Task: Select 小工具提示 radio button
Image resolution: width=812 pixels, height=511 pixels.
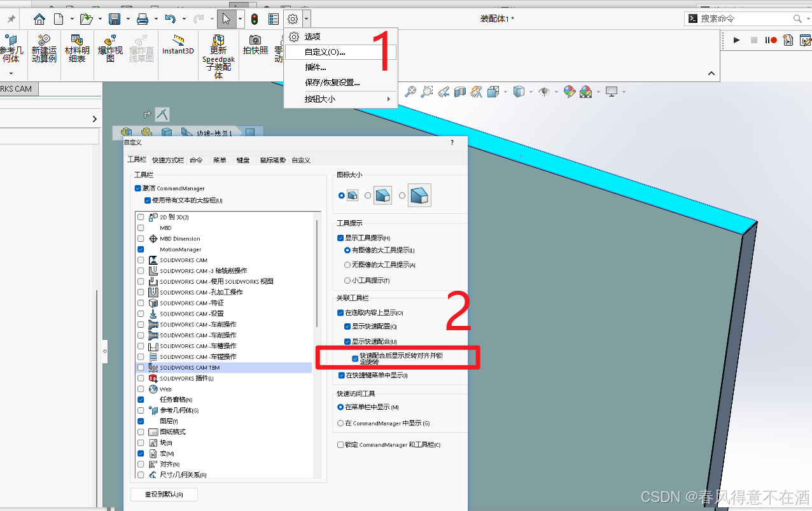Action: click(x=347, y=281)
